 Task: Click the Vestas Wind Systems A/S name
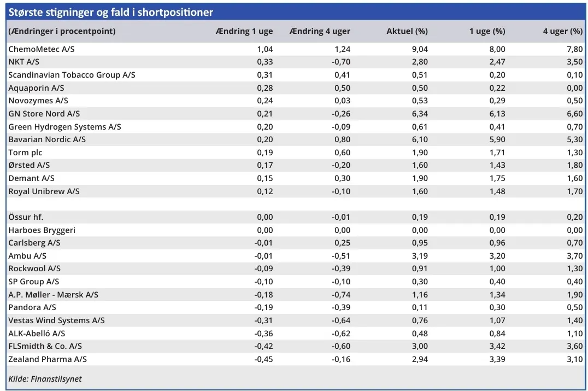56,320
